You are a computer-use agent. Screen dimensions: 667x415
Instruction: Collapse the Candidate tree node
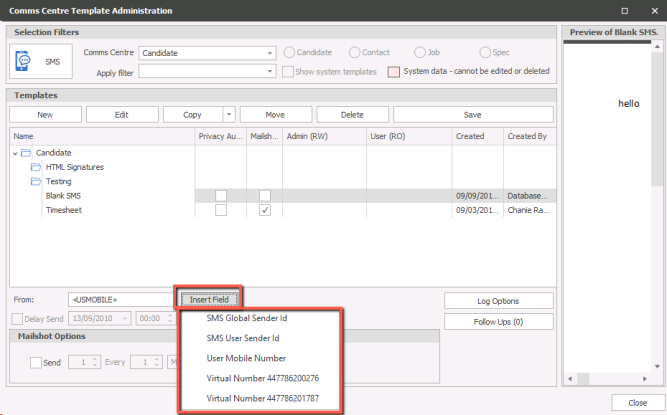(16, 152)
